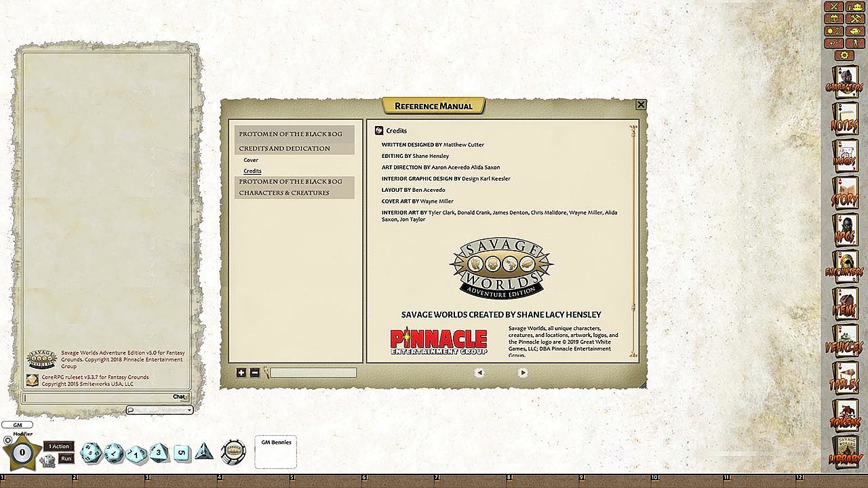Expand the Protomen header above Characters & Creatures

294,182
